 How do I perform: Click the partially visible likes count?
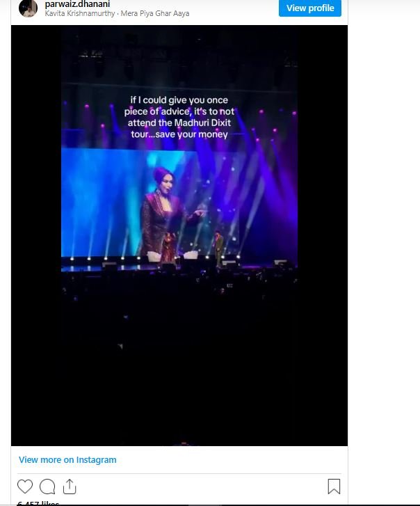coord(38,503)
